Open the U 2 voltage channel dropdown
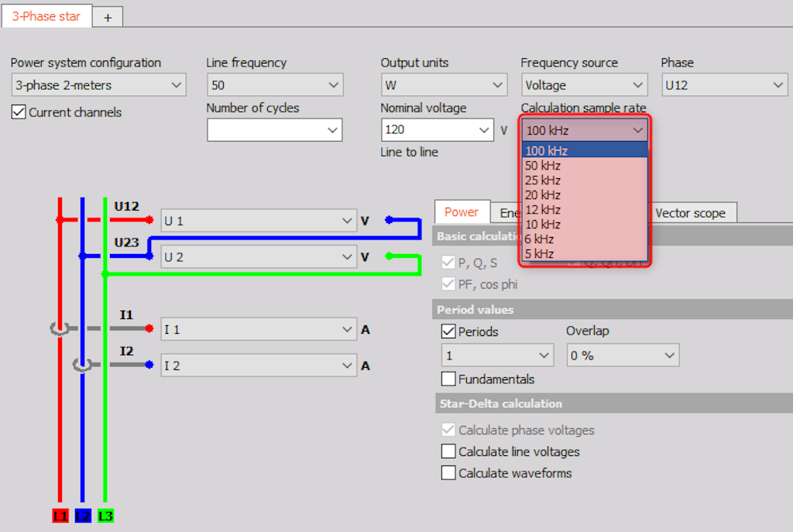 [x=259, y=257]
